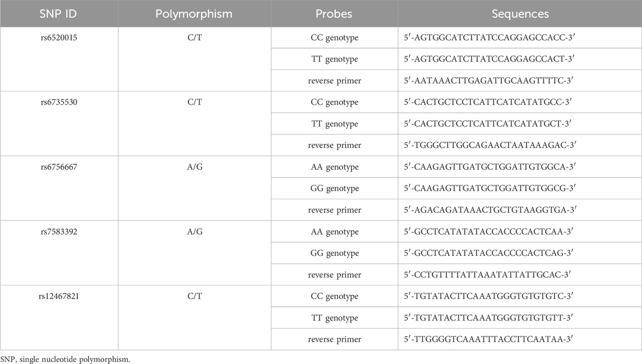This screenshot has height=364, width=642.
Task: Click sequence 5'-TTGGGGTCAAATTTACCTTCAATAA-3'
Action: click(488, 339)
